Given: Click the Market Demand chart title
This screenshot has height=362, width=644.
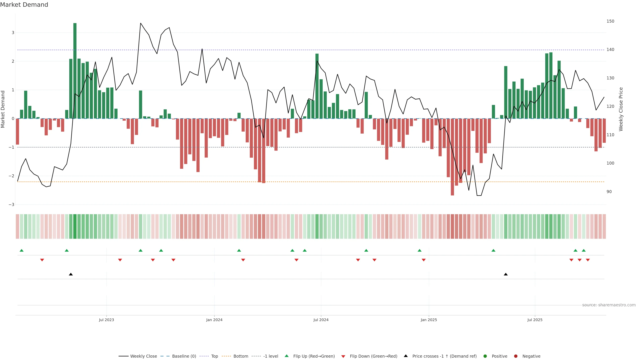Looking at the screenshot, I should (x=24, y=5).
